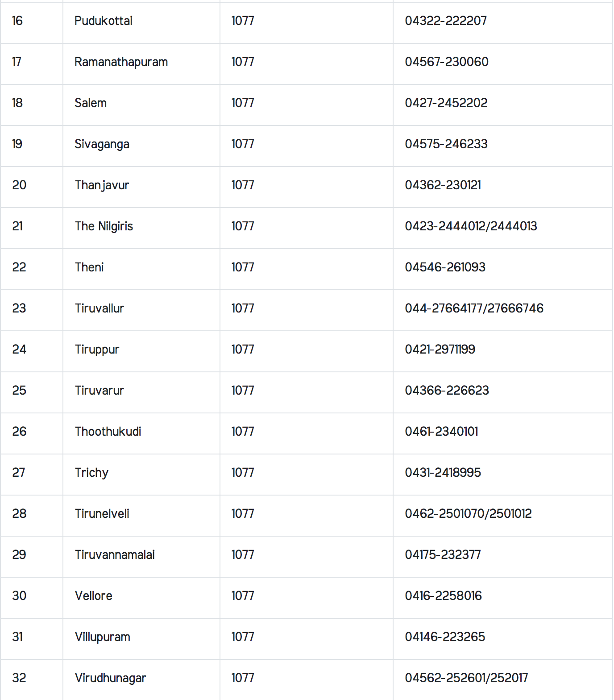Click the Tiruvarur number 04366-226623
This screenshot has width=614, height=700.
447,391
